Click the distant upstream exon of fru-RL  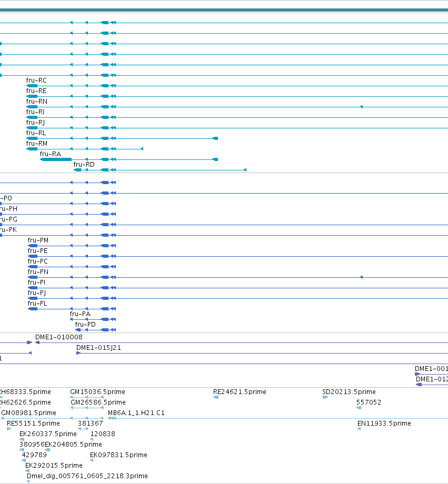pyautogui.click(x=215, y=138)
